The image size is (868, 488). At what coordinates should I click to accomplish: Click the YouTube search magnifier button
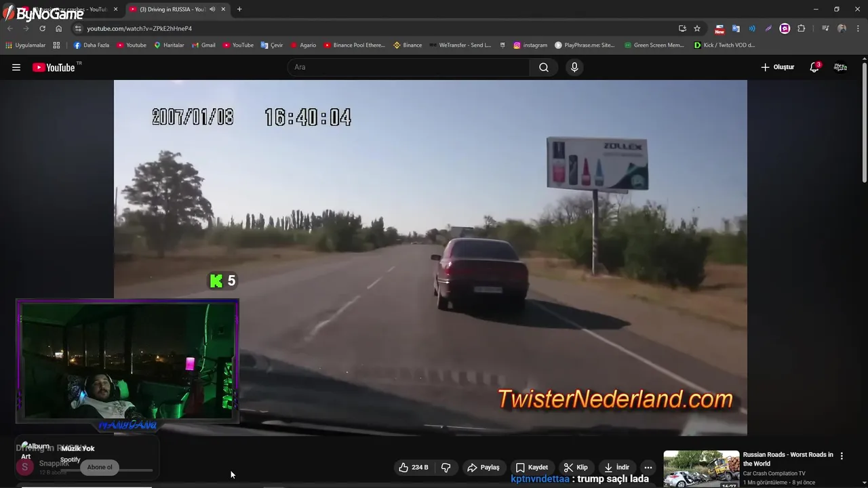click(544, 67)
